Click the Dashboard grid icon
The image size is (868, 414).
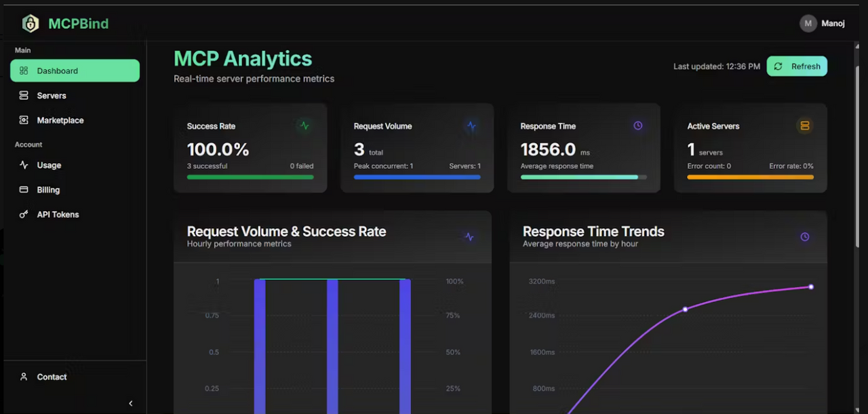tap(24, 71)
